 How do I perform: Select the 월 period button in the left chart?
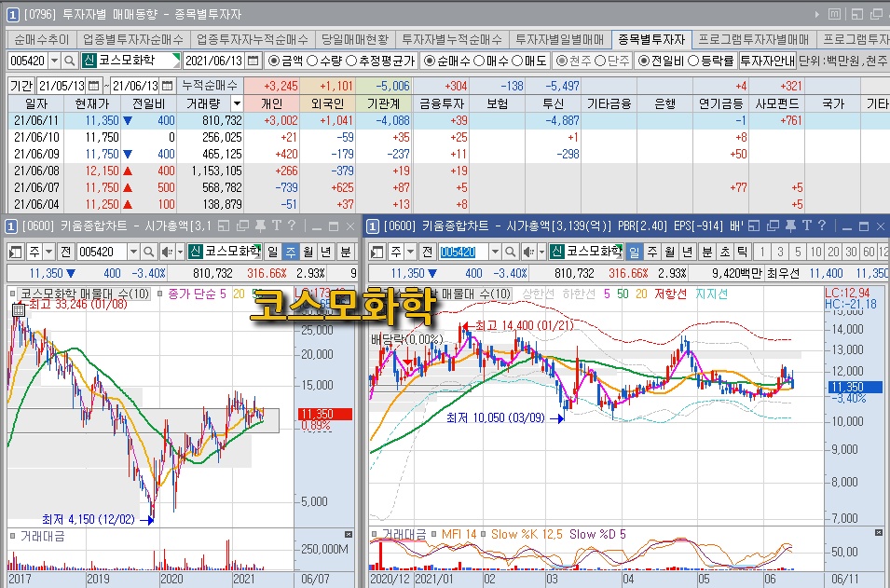[308, 252]
